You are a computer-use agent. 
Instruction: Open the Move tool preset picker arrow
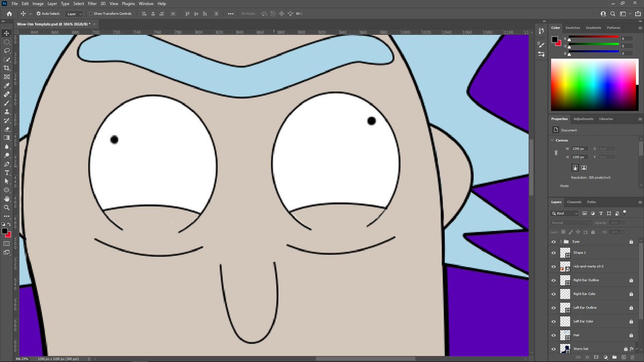tap(31, 13)
